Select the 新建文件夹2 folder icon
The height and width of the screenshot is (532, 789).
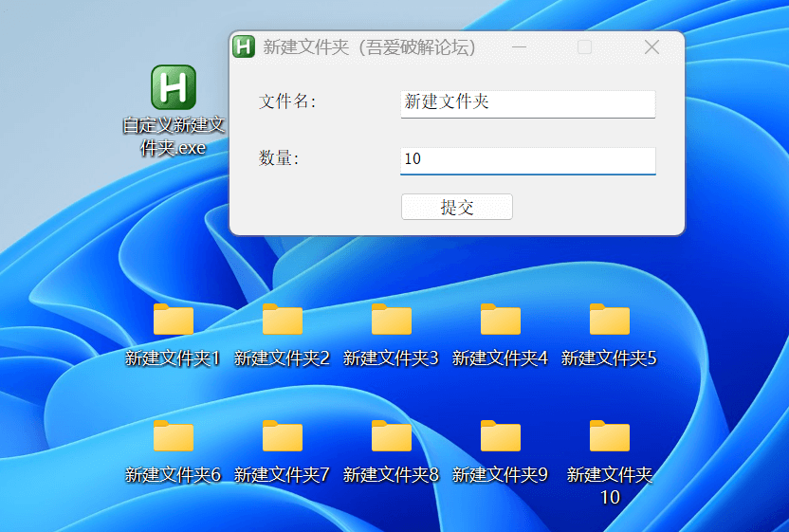(x=283, y=319)
